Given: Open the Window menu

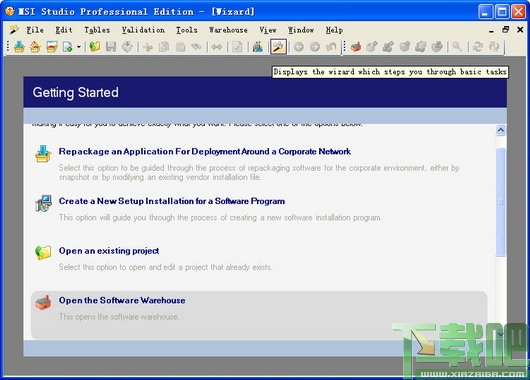Looking at the screenshot, I should click(x=301, y=30).
